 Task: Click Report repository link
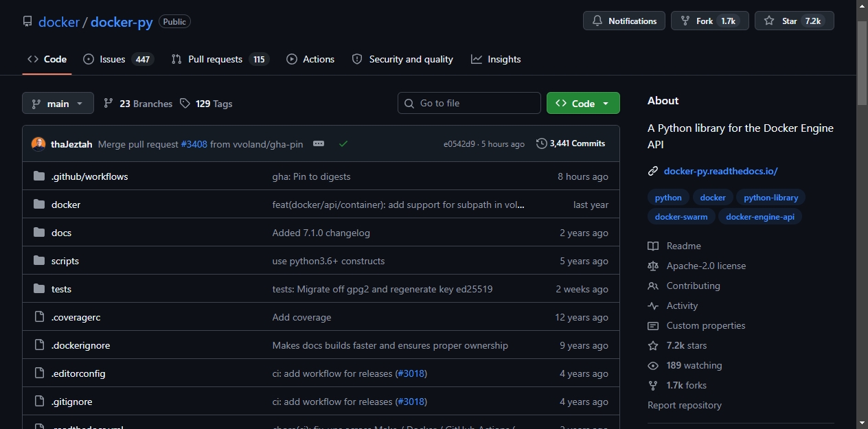(685, 405)
